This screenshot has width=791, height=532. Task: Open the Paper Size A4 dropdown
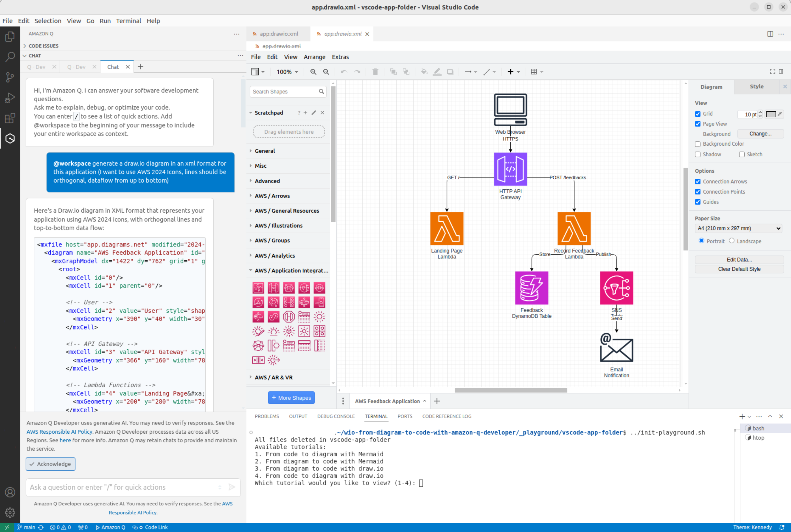[738, 228]
